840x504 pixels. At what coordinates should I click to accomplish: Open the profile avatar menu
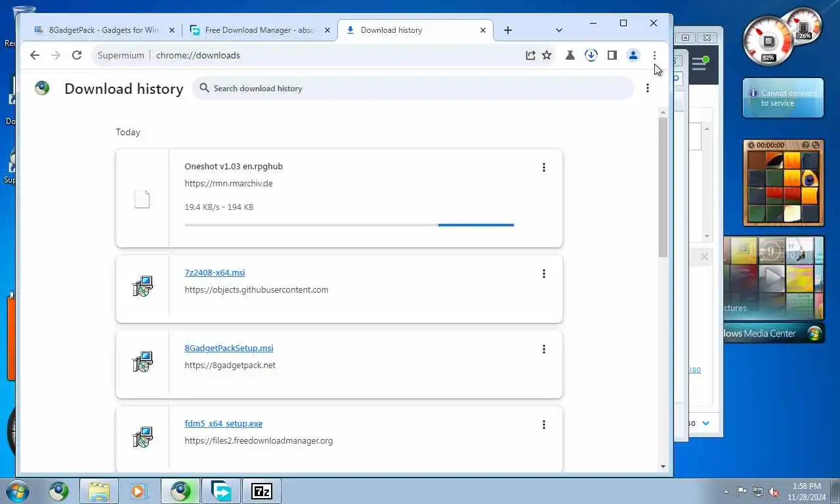click(633, 55)
